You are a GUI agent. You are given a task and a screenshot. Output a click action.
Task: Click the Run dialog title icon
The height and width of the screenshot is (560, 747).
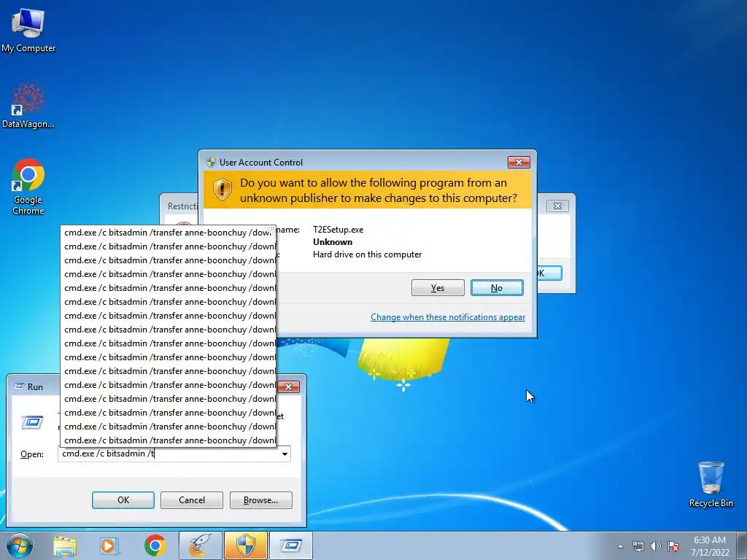(x=19, y=386)
